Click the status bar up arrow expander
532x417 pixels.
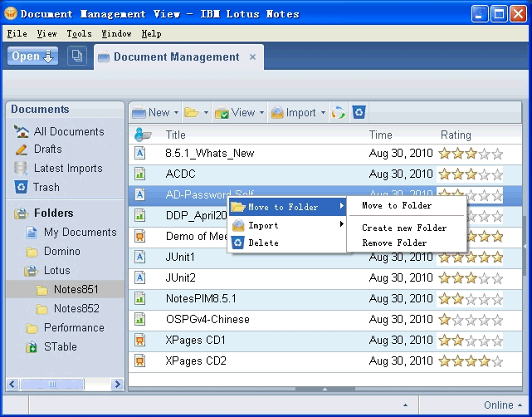pos(406,405)
